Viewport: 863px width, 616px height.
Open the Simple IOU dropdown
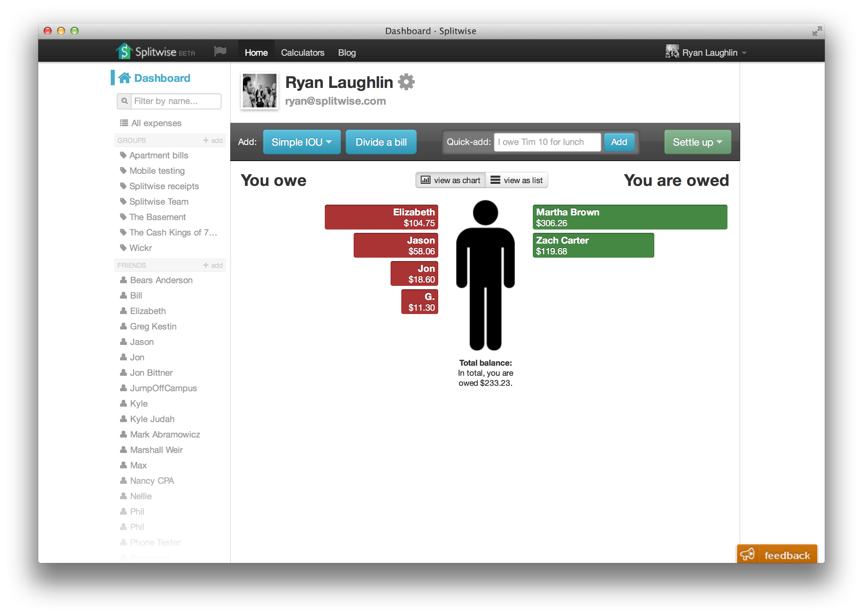pyautogui.click(x=302, y=142)
